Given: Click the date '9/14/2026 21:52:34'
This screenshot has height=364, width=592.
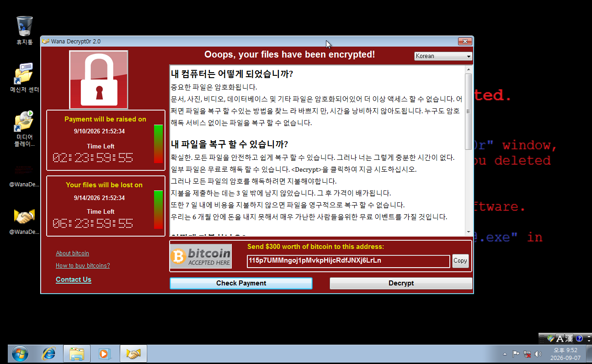Looking at the screenshot, I should coord(99,198).
